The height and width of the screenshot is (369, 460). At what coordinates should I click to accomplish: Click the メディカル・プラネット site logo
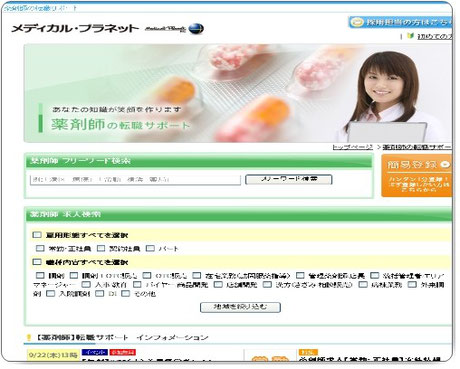coord(75,29)
